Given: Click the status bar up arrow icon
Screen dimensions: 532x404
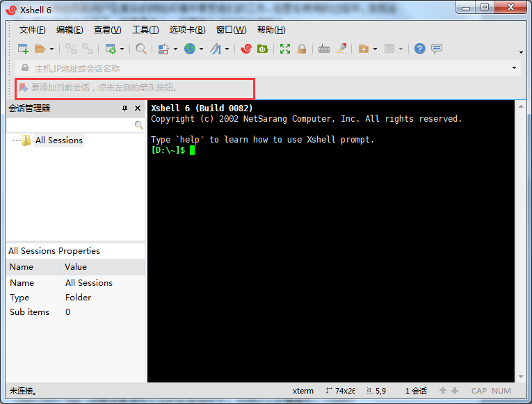Looking at the screenshot, I should pos(443,391).
